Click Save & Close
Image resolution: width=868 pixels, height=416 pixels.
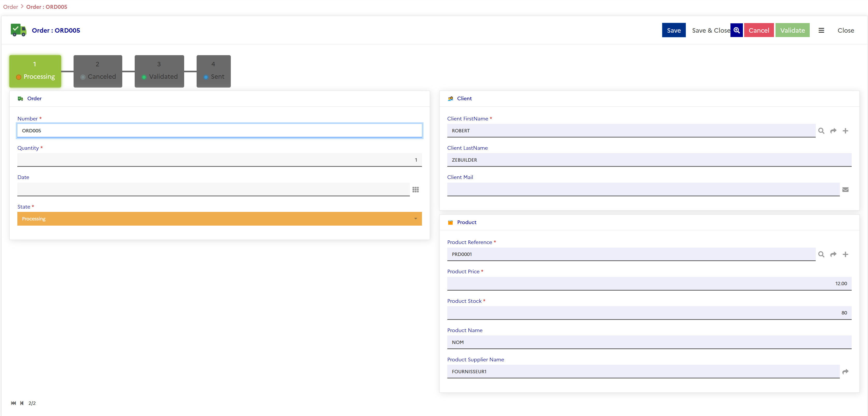711,30
